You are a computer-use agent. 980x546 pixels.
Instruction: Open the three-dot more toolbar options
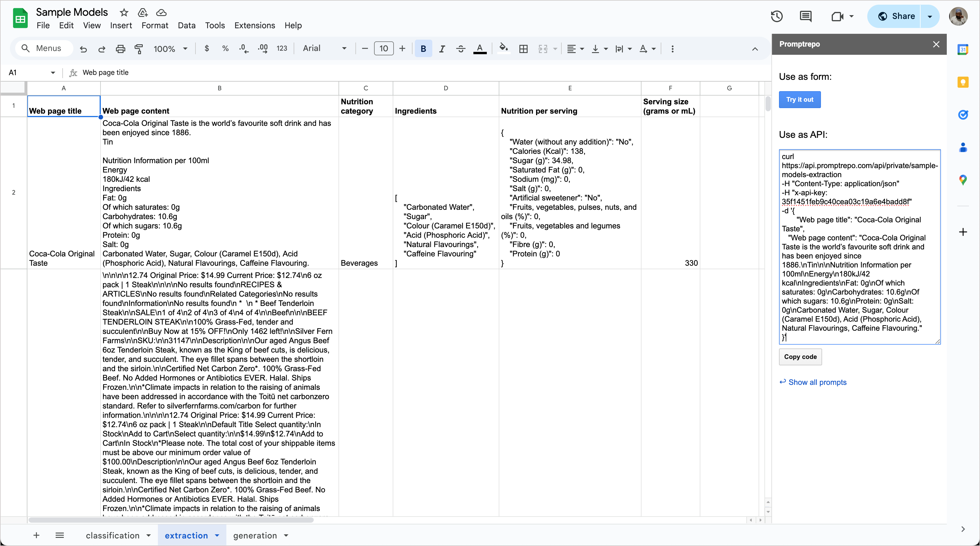tap(672, 49)
